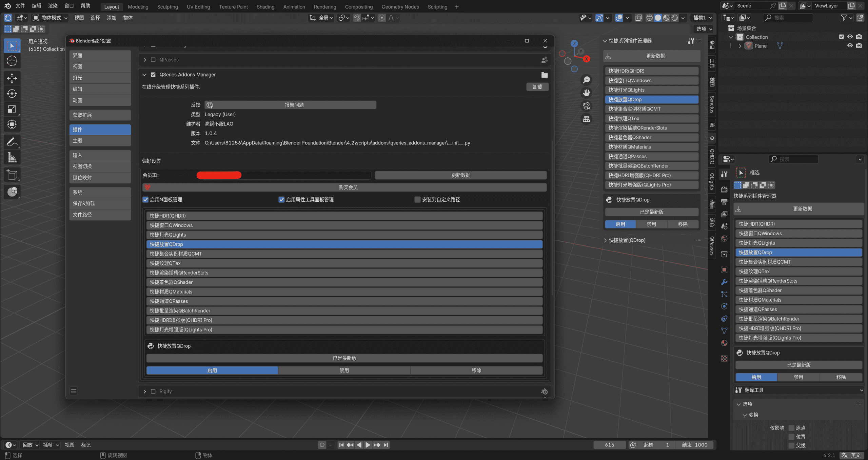The height and width of the screenshot is (460, 868).
Task: Click the outliner filter funnel icon
Action: pos(844,18)
